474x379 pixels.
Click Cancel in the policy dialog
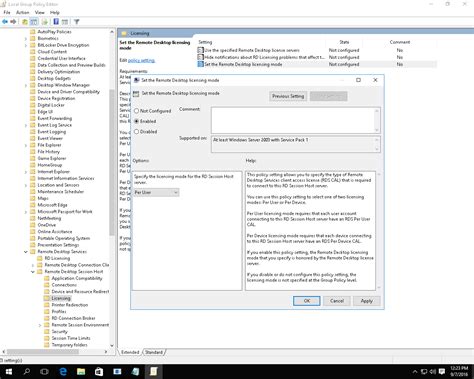point(337,301)
